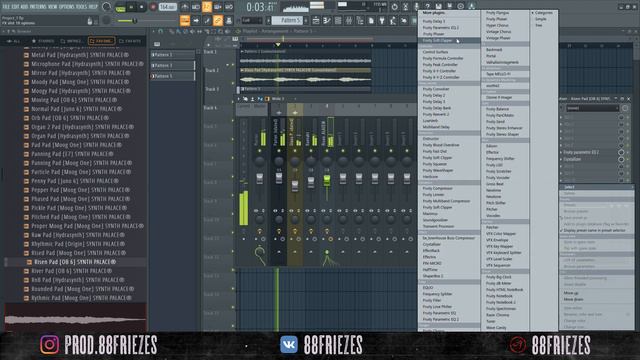Screen dimensions: 640x360
Task: Select 'Pepper Pad [Moog One]' in browser
Action: pos(77,190)
